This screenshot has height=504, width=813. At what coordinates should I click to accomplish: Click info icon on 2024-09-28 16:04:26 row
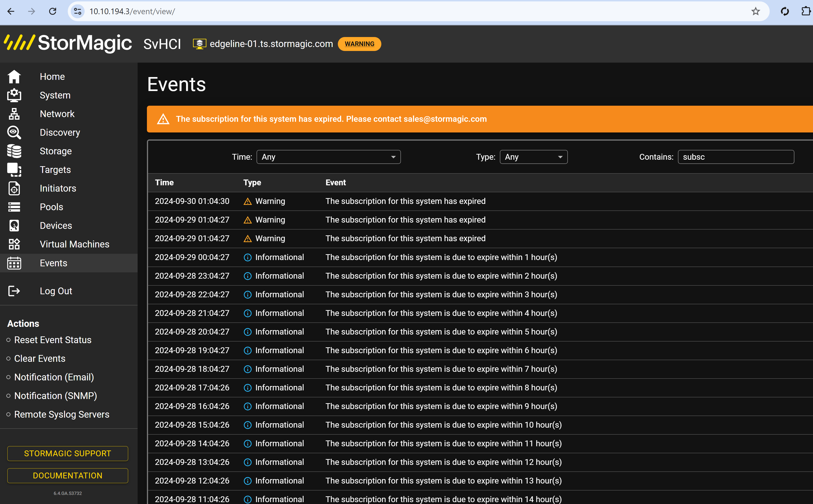point(247,406)
